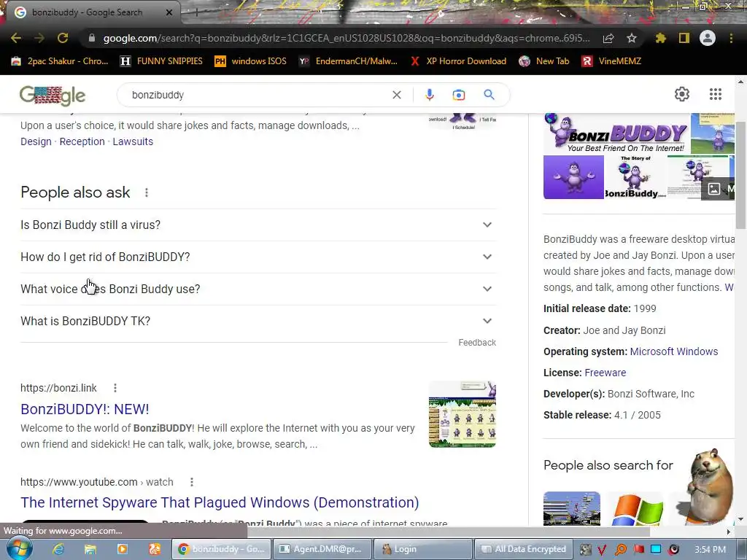
Task: Close the bonzibuddy Google Search tab
Action: 169,12
